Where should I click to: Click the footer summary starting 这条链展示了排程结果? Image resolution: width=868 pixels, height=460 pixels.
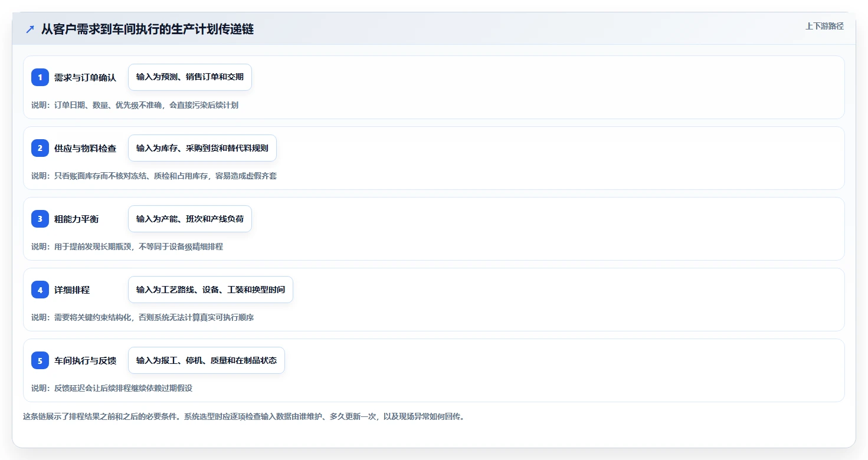(244, 416)
